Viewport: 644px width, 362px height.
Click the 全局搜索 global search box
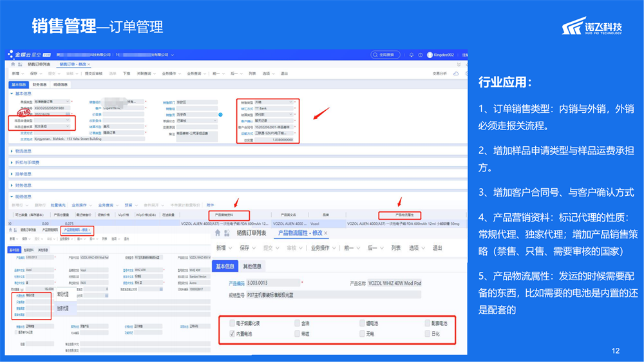385,55
